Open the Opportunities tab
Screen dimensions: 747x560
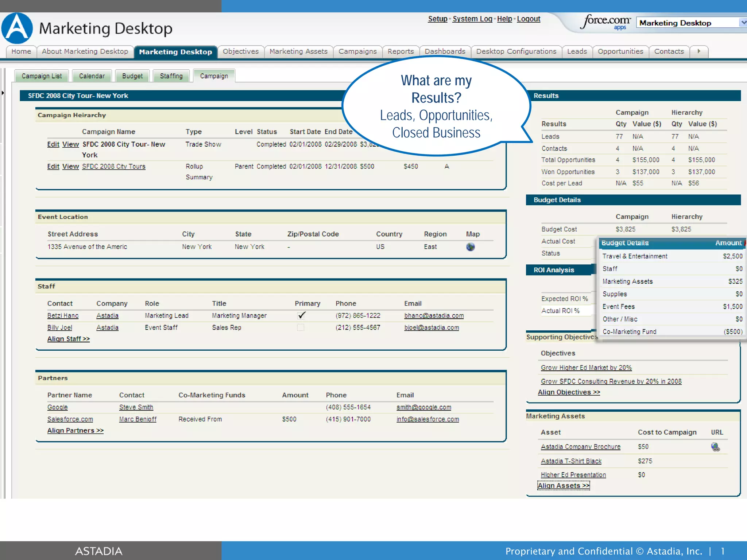pyautogui.click(x=620, y=51)
